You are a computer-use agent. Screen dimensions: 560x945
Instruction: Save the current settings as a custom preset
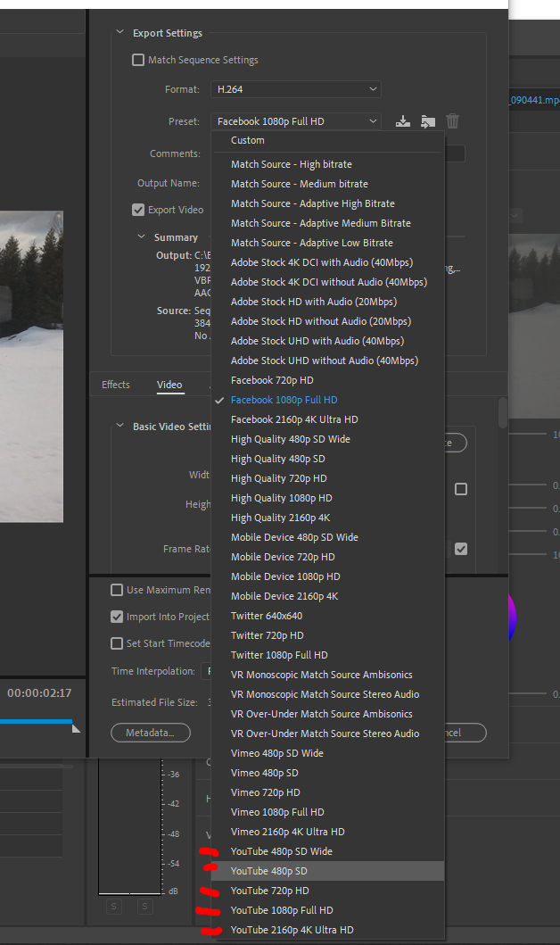(402, 120)
